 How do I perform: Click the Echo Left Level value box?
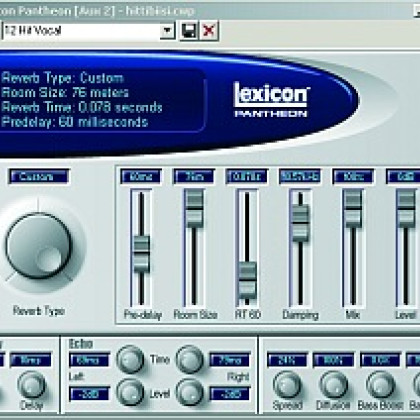pyautogui.click(x=89, y=394)
